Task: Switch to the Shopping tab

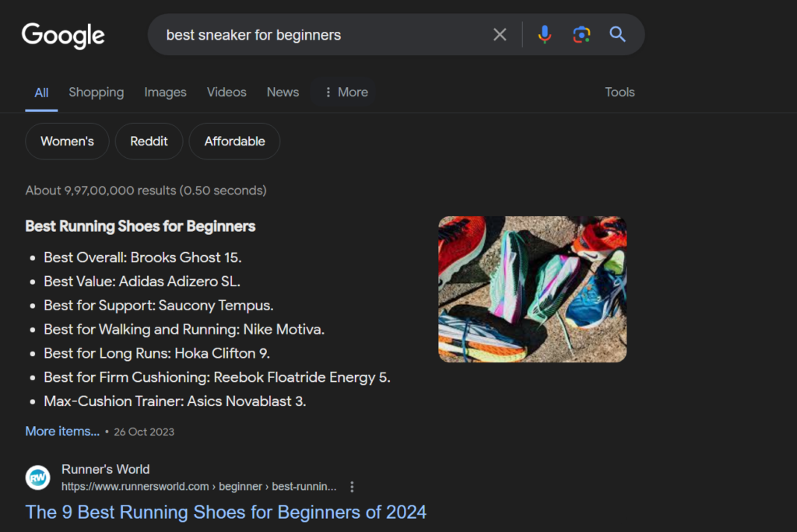Action: tap(96, 92)
